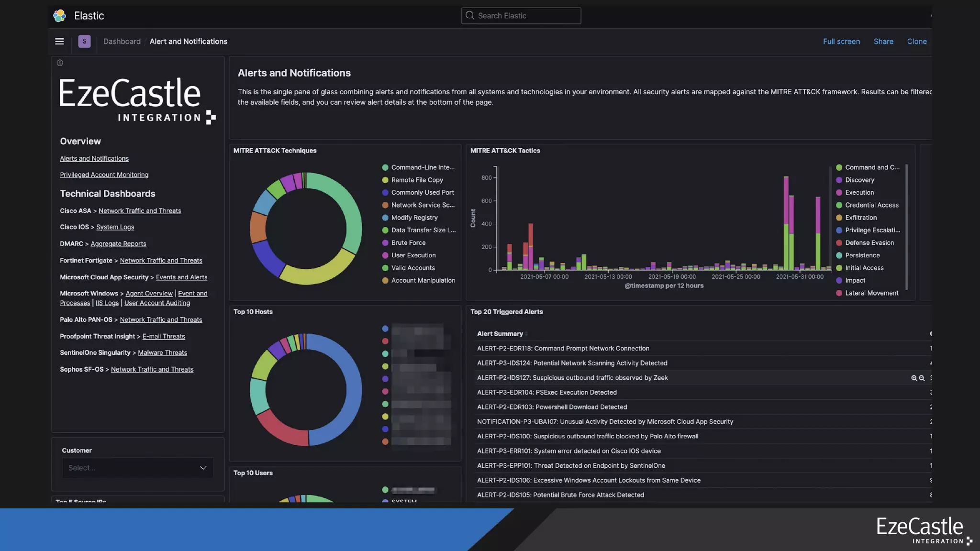
Task: Filter out value on ALERT-P2-IDS127 row
Action: pos(922,378)
